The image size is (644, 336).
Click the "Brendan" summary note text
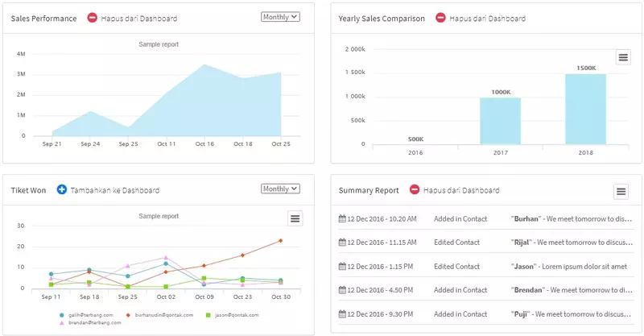pos(572,290)
